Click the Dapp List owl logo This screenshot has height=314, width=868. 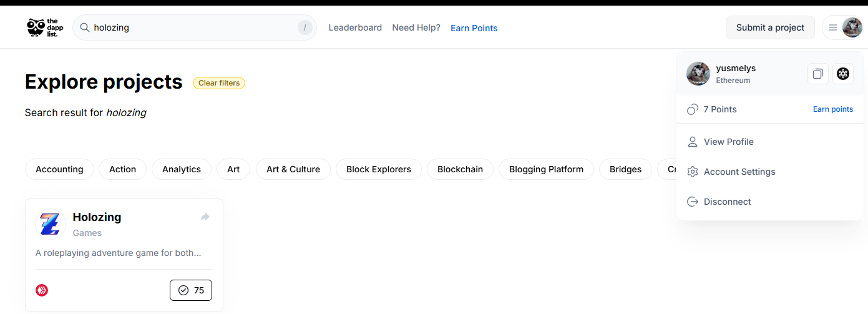45,27
